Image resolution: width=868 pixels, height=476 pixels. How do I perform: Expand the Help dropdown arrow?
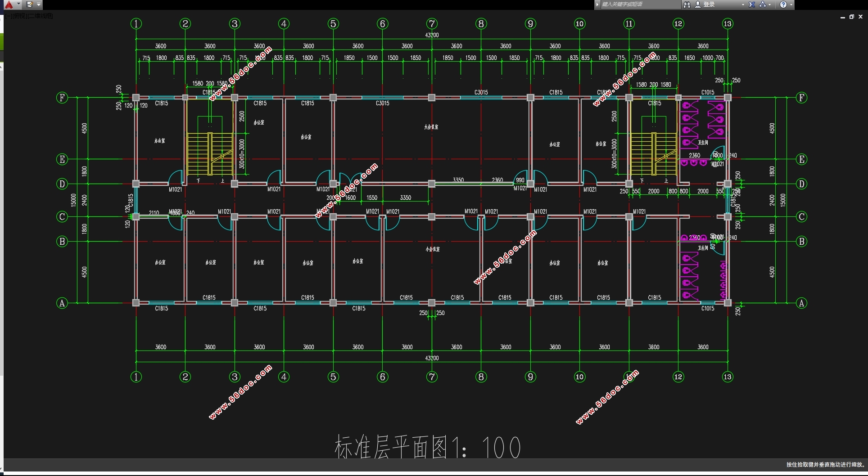click(x=791, y=4)
